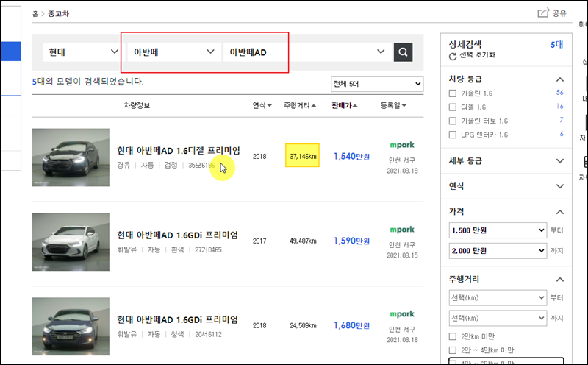Image resolution: width=588 pixels, height=365 pixels.
Task: Sort the list by 등록일 column
Action: [x=393, y=105]
